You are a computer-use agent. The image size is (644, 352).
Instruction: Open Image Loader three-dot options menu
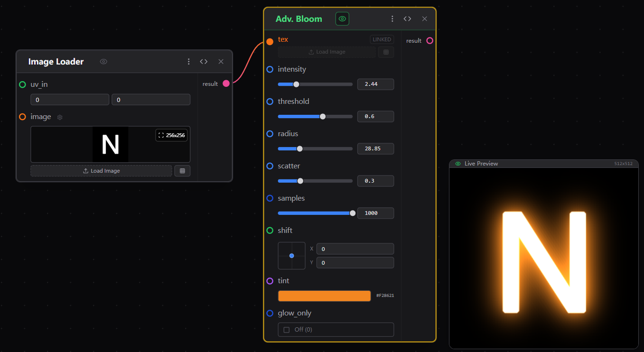188,62
